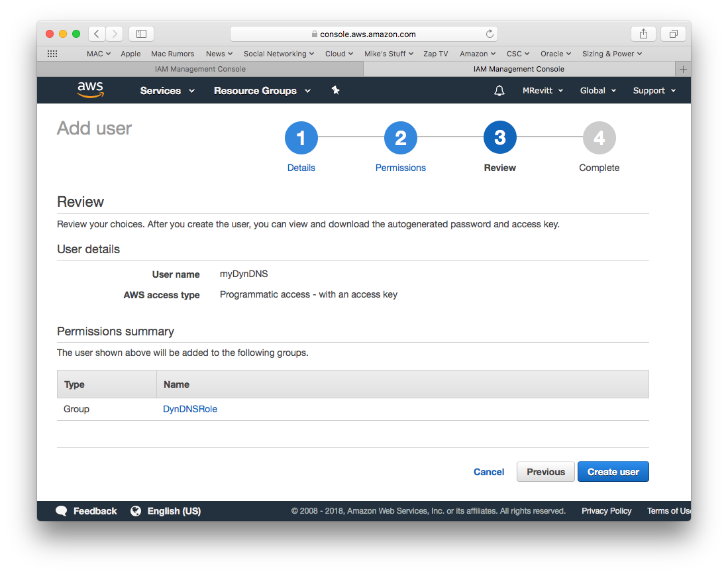Open the Feedback link in footer
This screenshot has width=728, height=574.
point(95,511)
